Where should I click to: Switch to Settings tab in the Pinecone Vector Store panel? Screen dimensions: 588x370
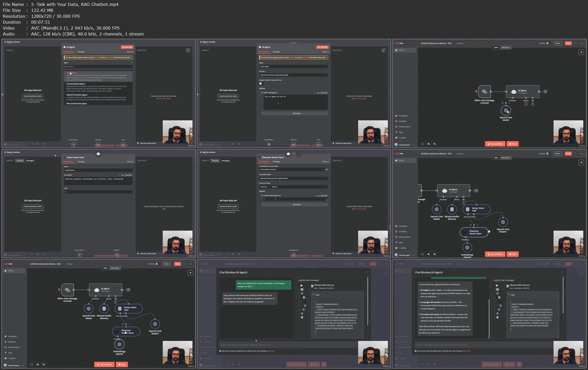point(276,161)
